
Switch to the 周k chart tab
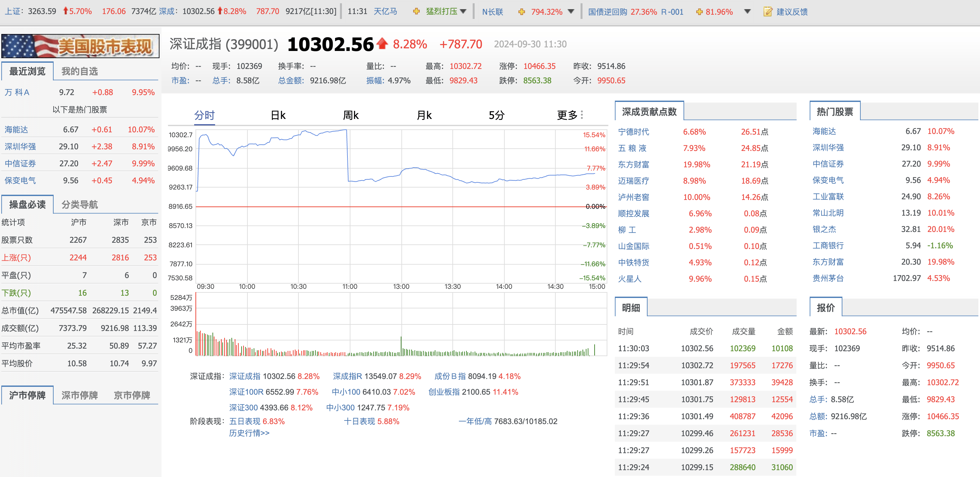pyautogui.click(x=351, y=115)
